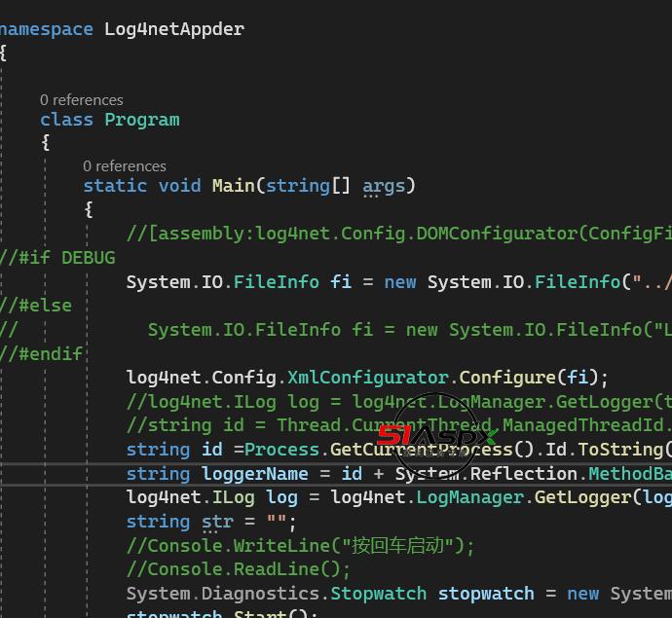The width and height of the screenshot is (672, 618).
Task: Click the '0 references' CodeLens above static void Main
Action: point(125,166)
